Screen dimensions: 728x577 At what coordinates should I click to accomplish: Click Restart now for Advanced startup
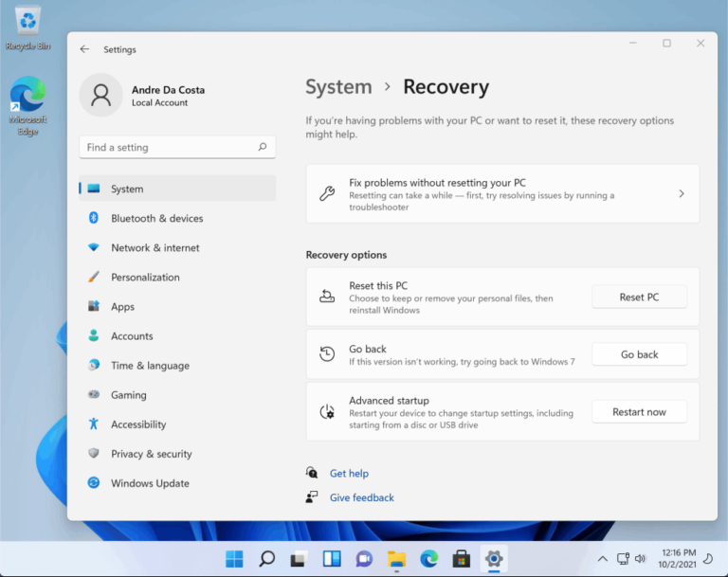tap(639, 412)
